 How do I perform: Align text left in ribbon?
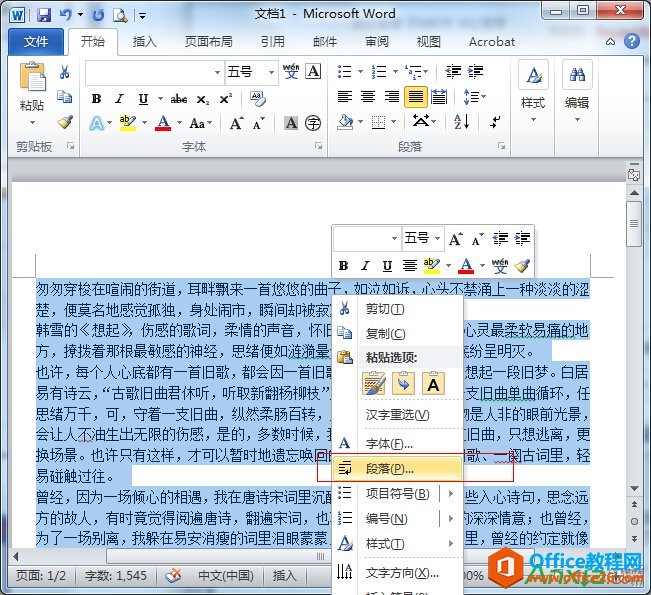pyautogui.click(x=345, y=97)
